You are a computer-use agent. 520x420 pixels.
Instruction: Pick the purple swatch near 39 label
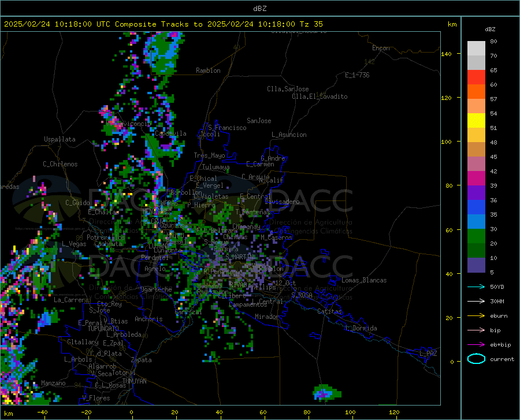click(x=476, y=193)
